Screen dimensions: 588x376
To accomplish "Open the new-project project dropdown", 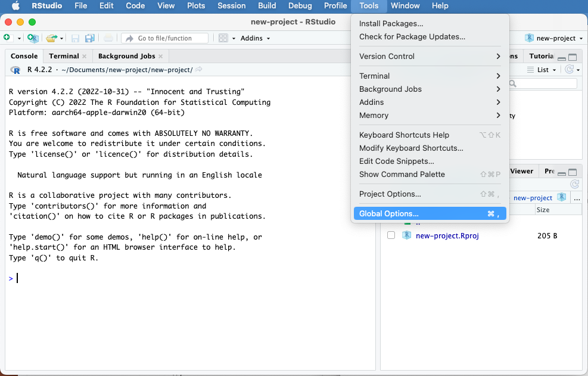I will tap(554, 38).
